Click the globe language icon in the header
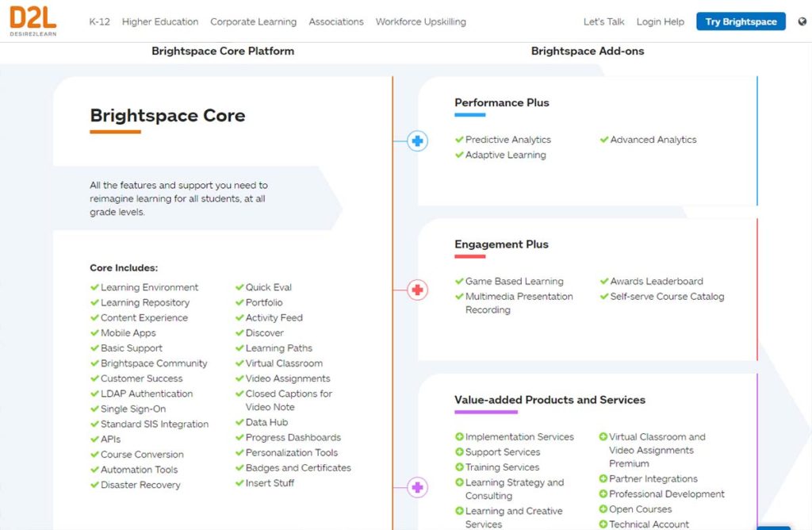 [x=802, y=23]
